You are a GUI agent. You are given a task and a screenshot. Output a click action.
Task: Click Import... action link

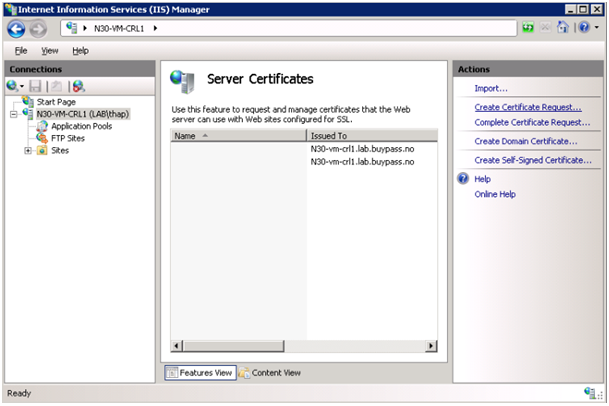point(491,89)
